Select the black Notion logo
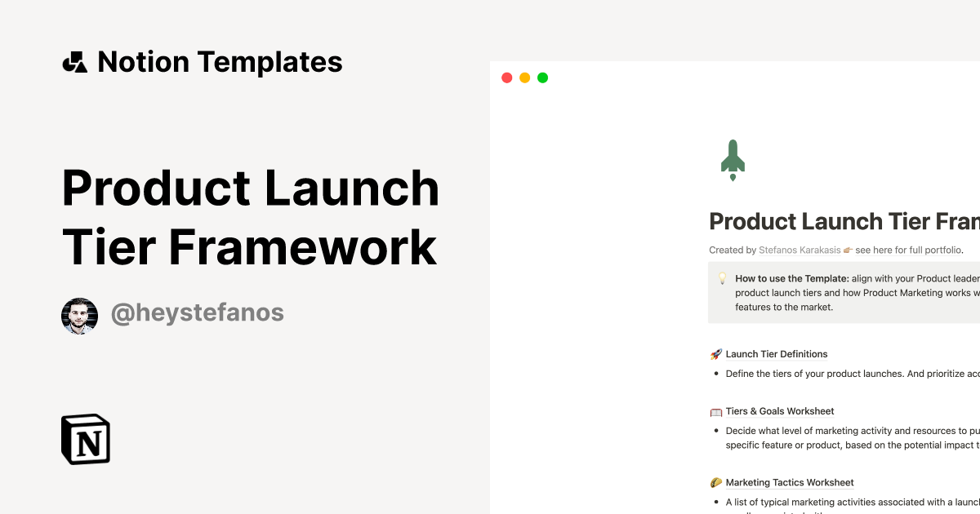The image size is (980, 514). point(85,440)
